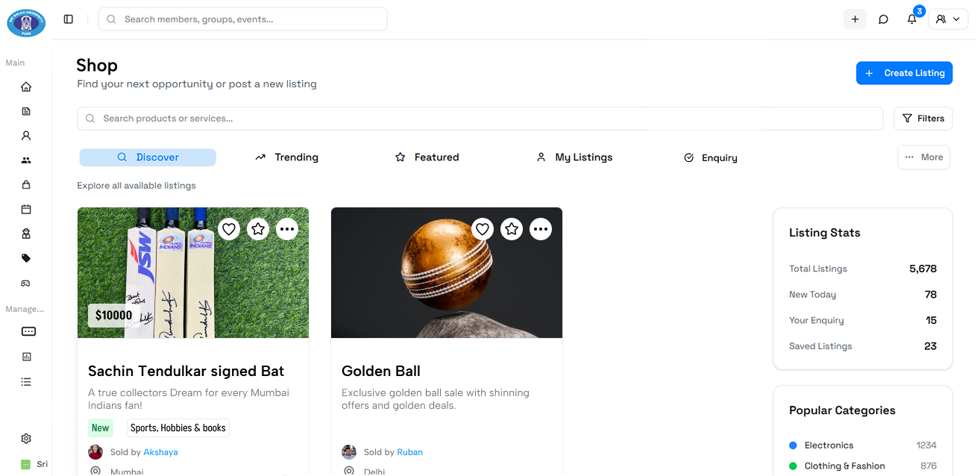Open the More tabs dropdown

pos(923,157)
